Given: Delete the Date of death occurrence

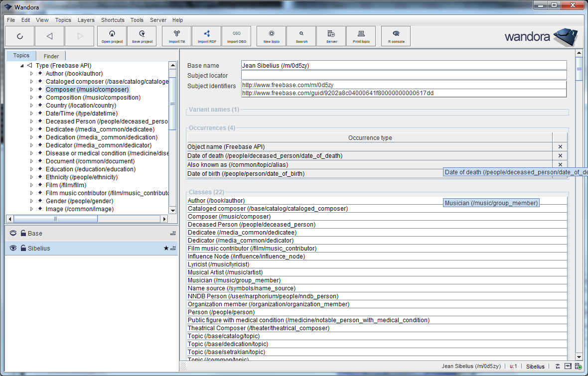Looking at the screenshot, I should pos(560,156).
